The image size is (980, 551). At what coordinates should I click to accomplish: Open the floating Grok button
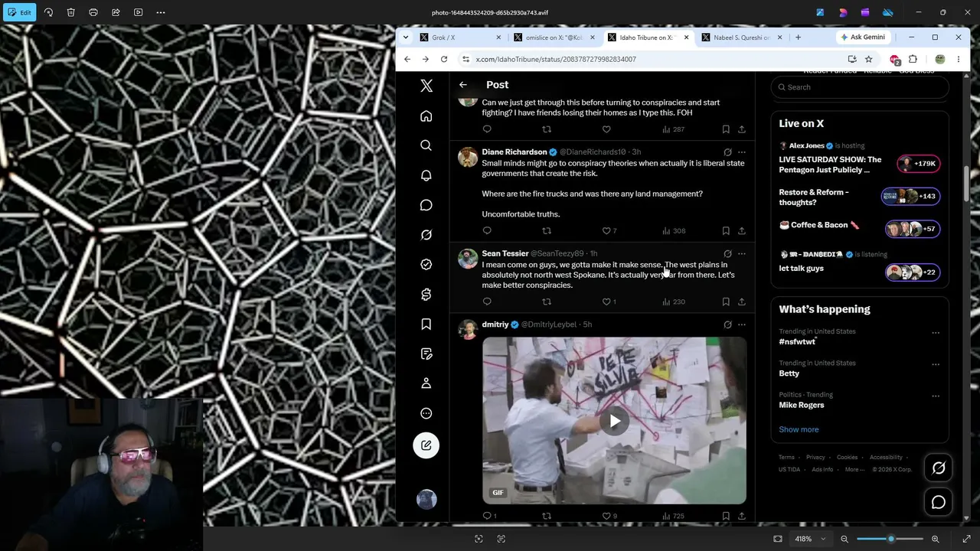pyautogui.click(x=939, y=468)
